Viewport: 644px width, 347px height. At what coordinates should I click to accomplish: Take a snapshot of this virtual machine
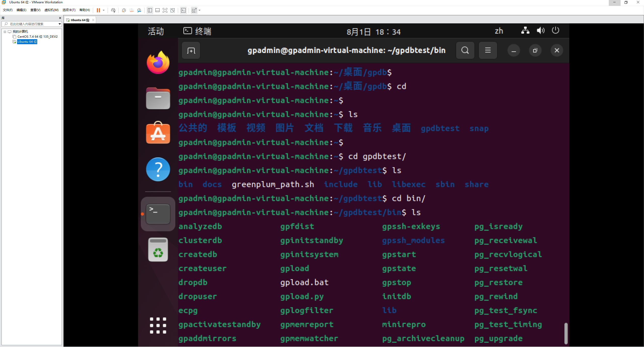(x=124, y=10)
